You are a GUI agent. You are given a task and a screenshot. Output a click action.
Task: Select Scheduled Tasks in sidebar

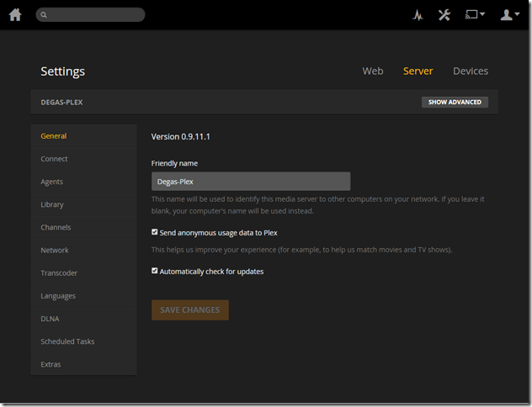click(x=67, y=341)
